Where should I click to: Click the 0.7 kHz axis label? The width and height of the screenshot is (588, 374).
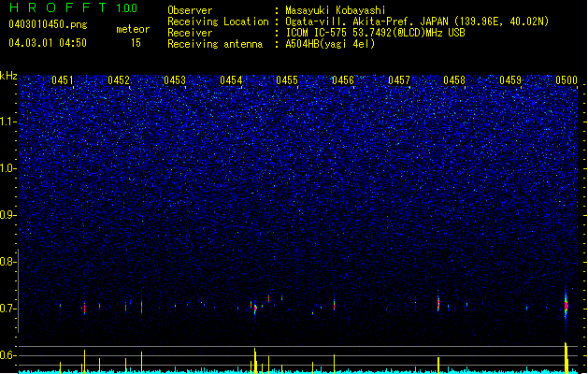click(x=8, y=309)
